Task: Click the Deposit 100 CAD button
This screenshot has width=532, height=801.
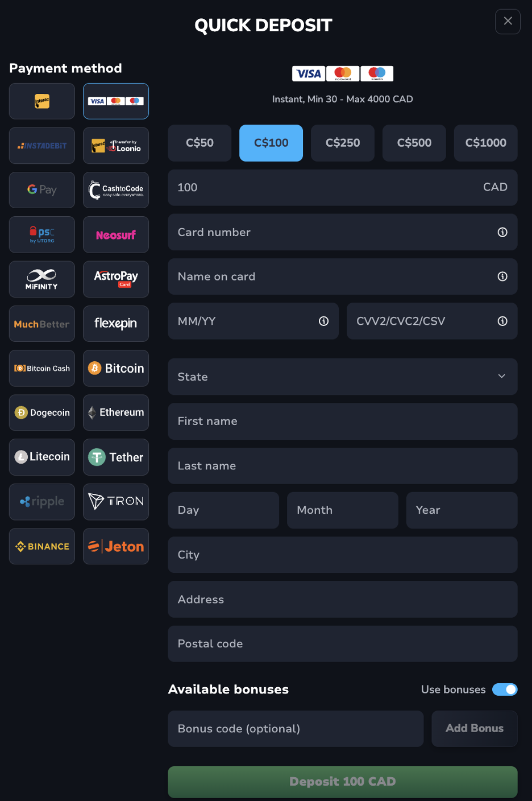Action: (x=343, y=782)
